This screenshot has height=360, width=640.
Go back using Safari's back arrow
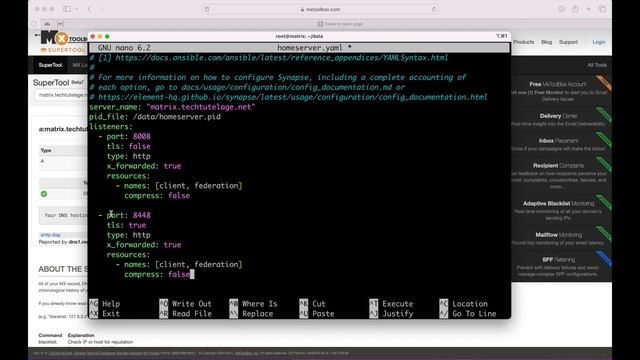pos(89,9)
